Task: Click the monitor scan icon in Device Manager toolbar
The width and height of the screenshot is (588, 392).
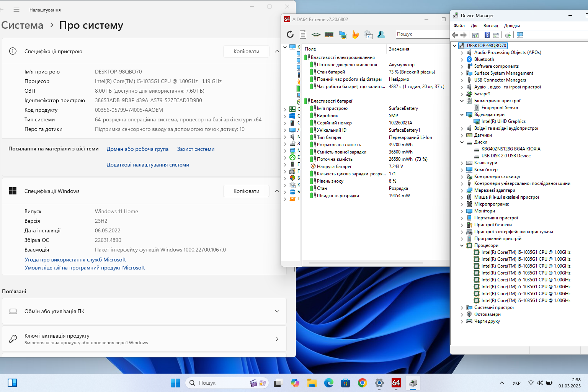Action: pos(519,35)
